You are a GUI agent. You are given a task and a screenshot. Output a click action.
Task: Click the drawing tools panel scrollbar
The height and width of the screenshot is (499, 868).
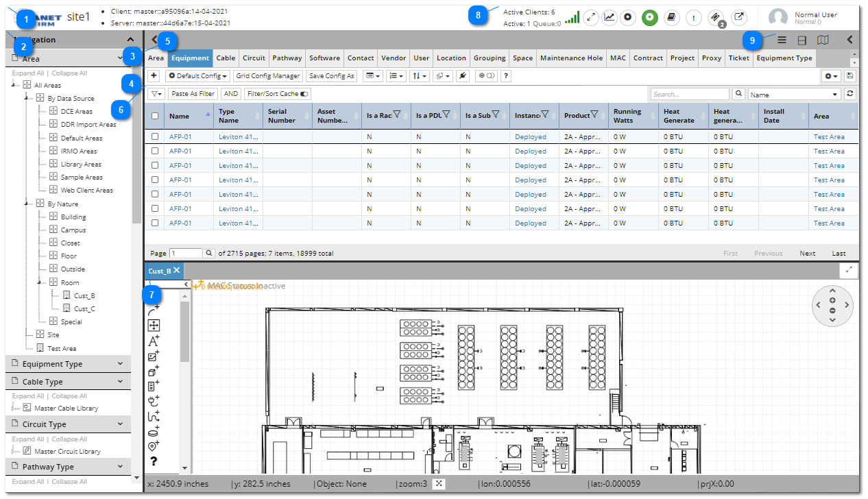(184, 331)
